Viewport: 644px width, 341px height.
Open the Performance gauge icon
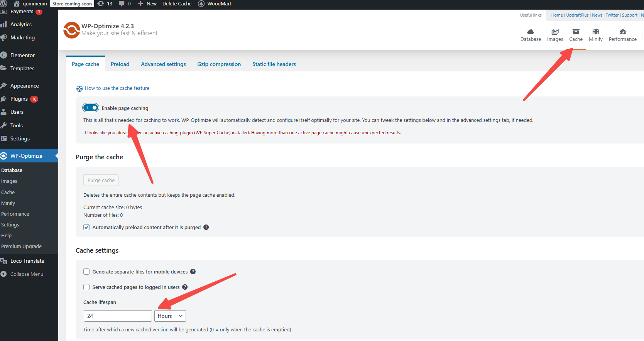623,32
